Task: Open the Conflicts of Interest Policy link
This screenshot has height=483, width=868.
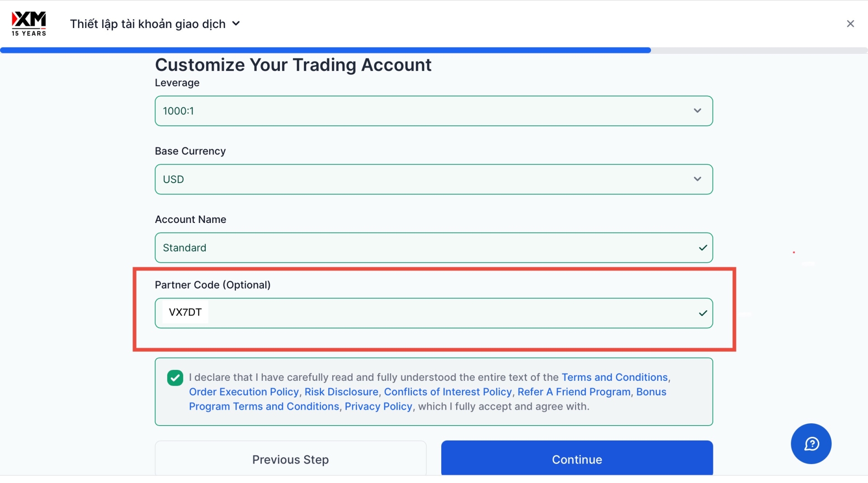Action: coord(448,392)
